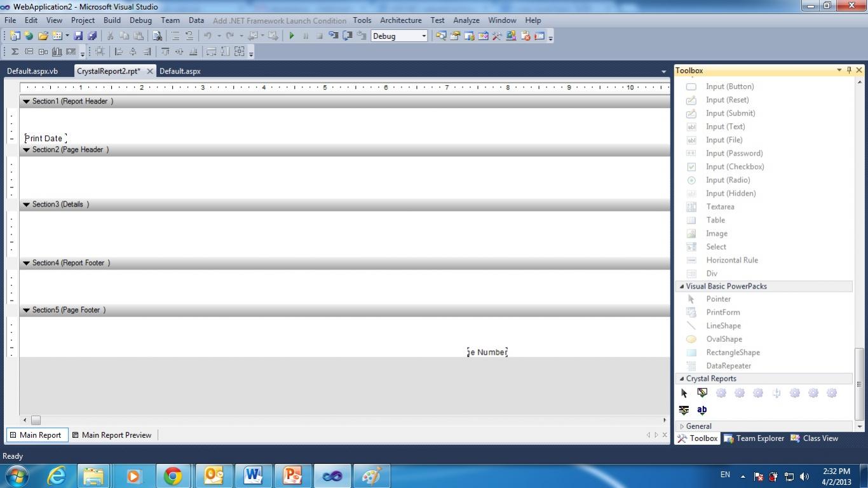Screen dimensions: 868x488
Task: Click the Undo arrow icon
Action: pos(207,36)
